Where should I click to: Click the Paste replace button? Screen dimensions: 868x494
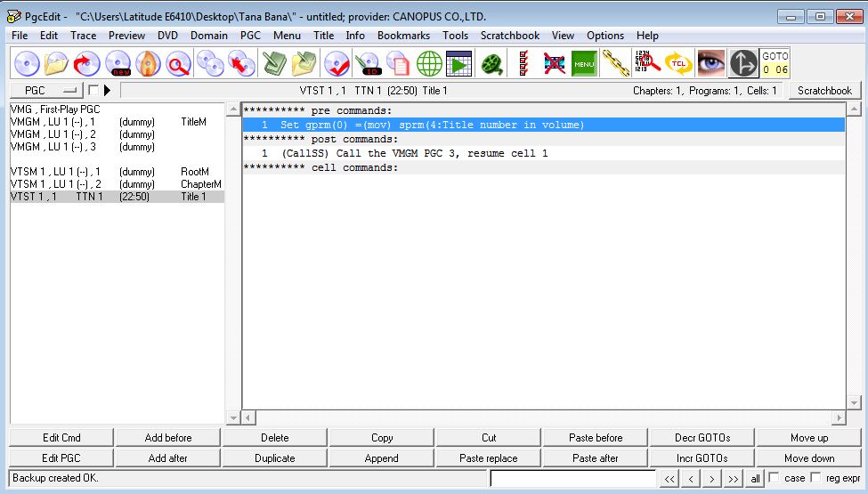click(x=488, y=458)
